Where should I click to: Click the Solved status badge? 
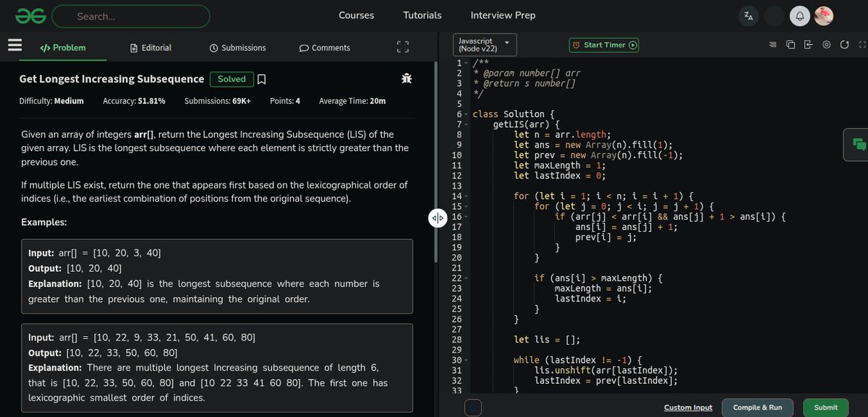coord(231,79)
